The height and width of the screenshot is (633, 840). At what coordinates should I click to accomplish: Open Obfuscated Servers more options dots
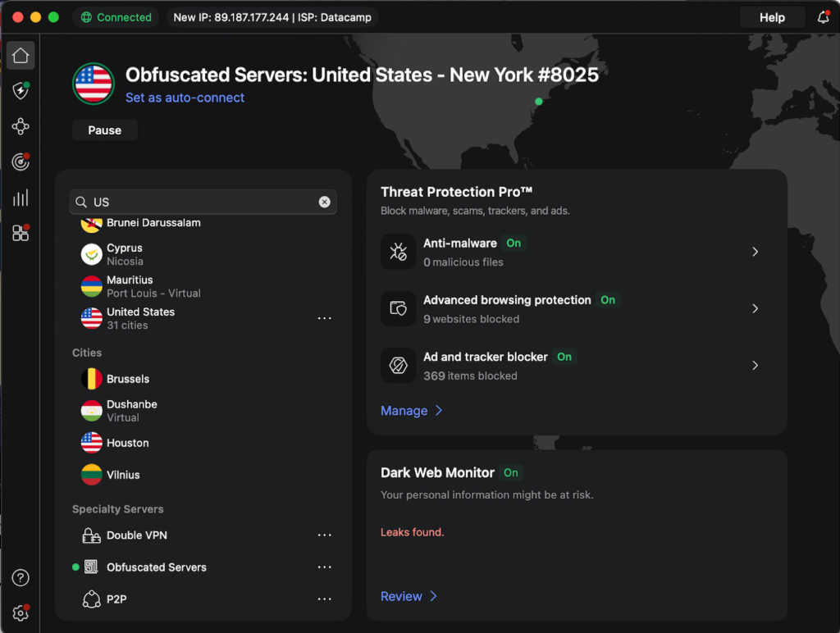pyautogui.click(x=324, y=567)
